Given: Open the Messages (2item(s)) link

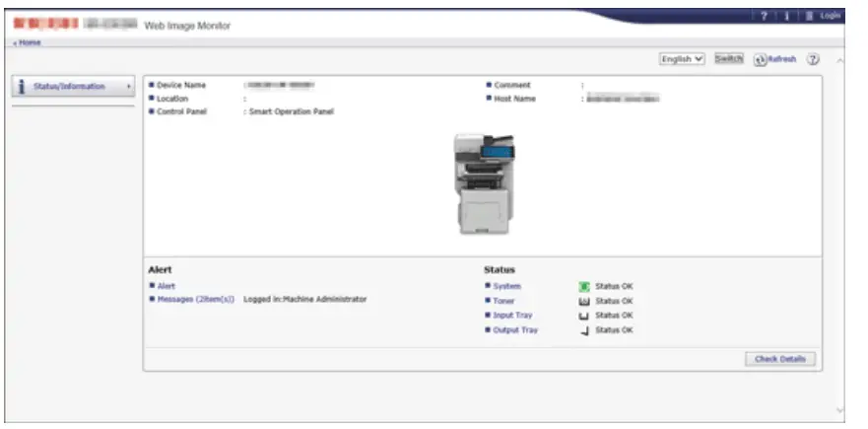Looking at the screenshot, I should tap(196, 299).
